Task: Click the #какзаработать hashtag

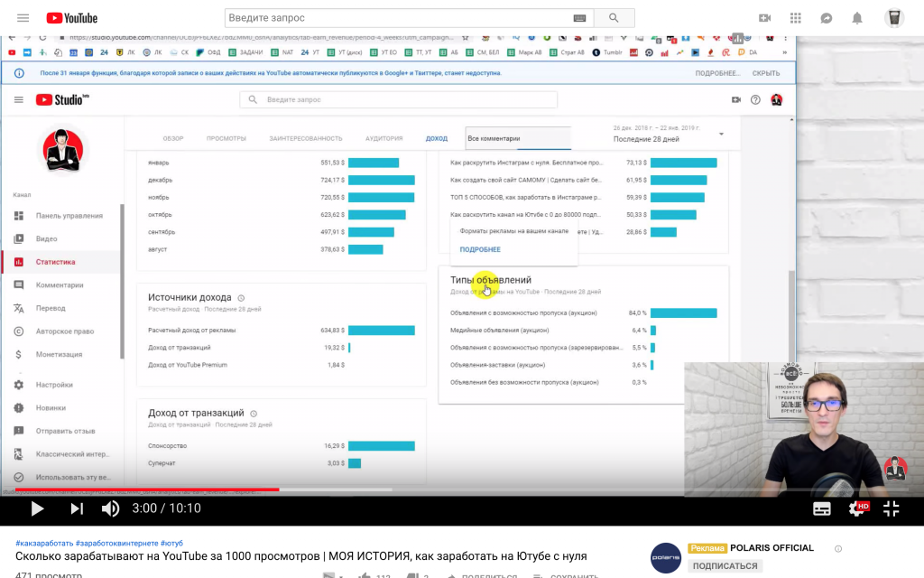Action: click(44, 543)
